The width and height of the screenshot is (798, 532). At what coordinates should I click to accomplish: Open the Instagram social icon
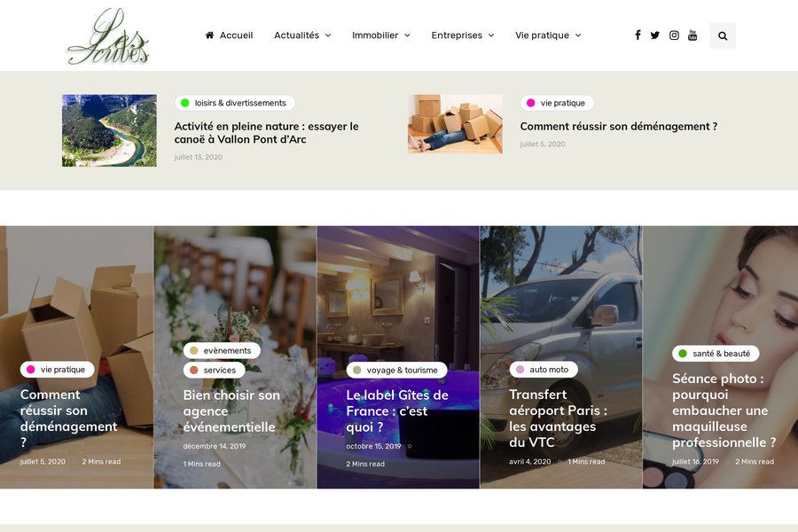674,35
